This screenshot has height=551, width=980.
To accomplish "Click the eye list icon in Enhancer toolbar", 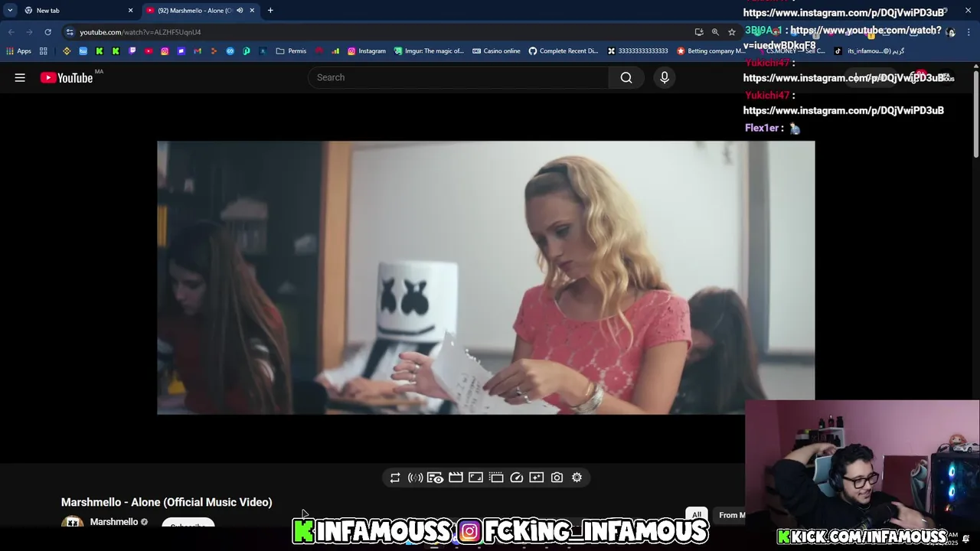I will pos(435,478).
